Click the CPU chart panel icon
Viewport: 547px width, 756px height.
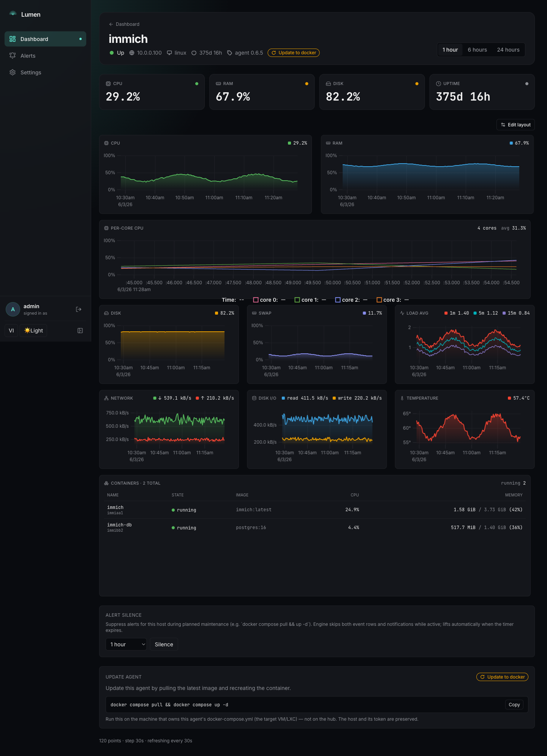[106, 143]
